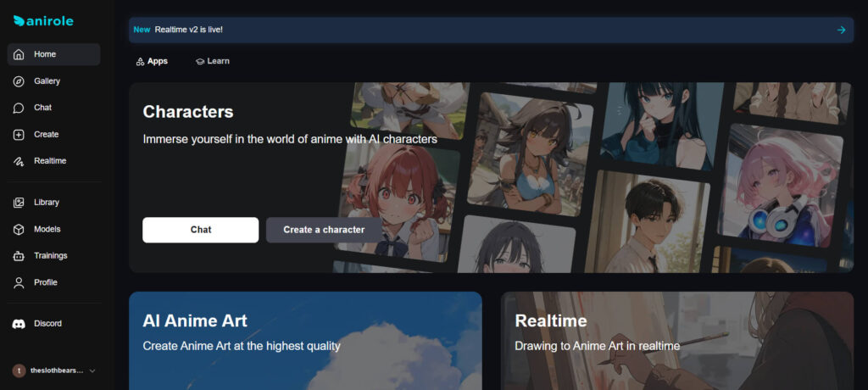868x390 pixels.
Task: Open the 'Realtime v2 is live!' announcement
Action: pyautogui.click(x=491, y=30)
